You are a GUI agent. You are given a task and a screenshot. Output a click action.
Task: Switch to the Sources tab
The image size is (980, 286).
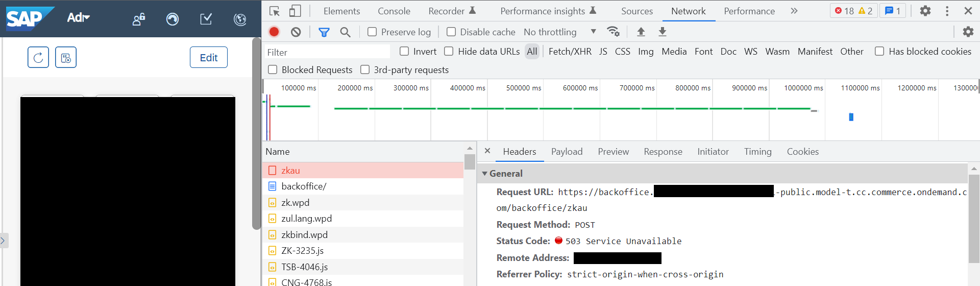tap(637, 11)
